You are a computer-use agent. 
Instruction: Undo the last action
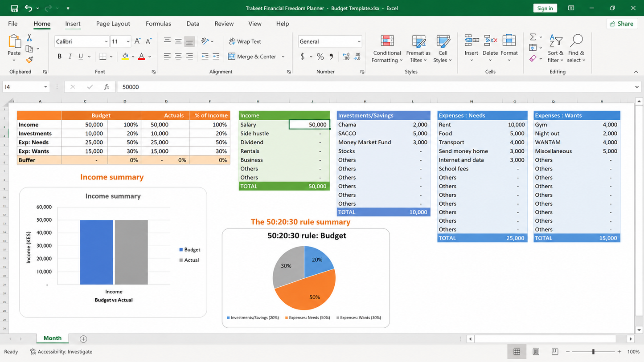click(29, 8)
